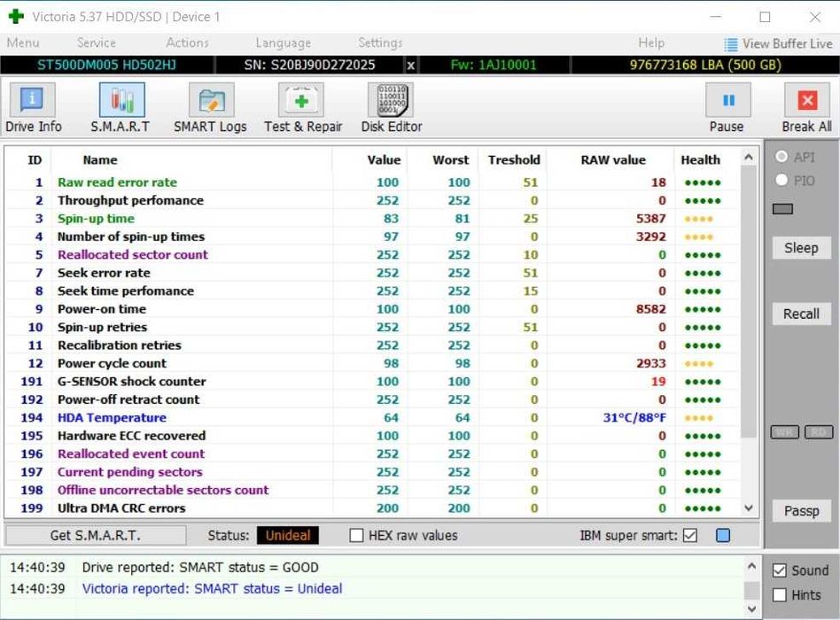Viewport: 840px width, 620px height.
Task: Click the blue square next to IBM super smart
Action: (x=723, y=535)
